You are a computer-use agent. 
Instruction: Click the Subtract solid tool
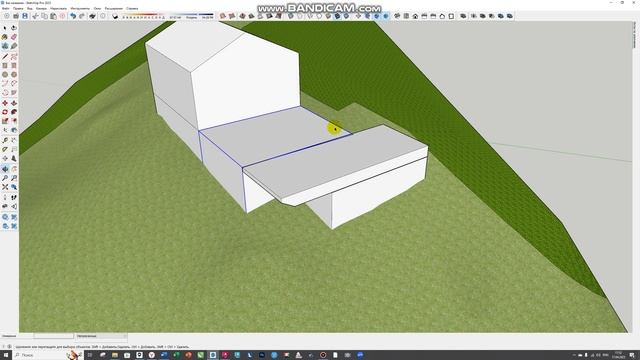[491, 16]
